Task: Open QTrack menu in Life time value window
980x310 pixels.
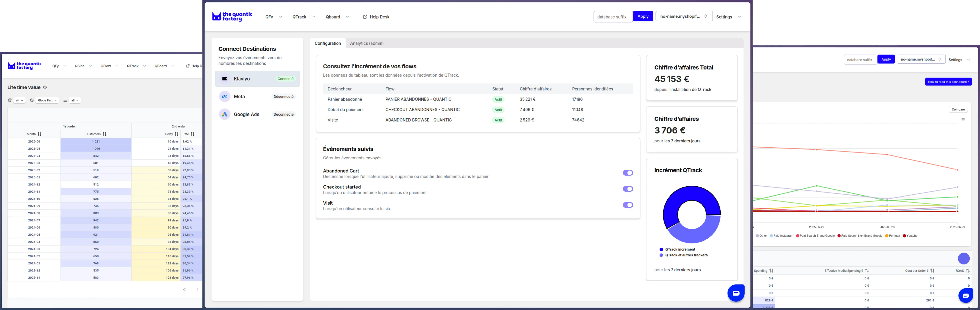Action: [x=137, y=66]
